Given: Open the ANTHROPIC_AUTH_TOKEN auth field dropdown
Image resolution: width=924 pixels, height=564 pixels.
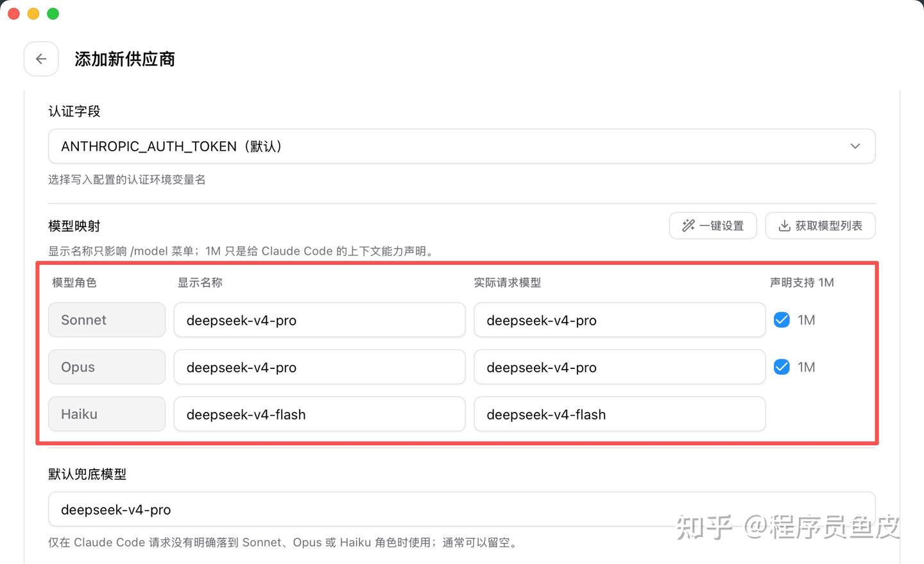Looking at the screenshot, I should coord(461,146).
